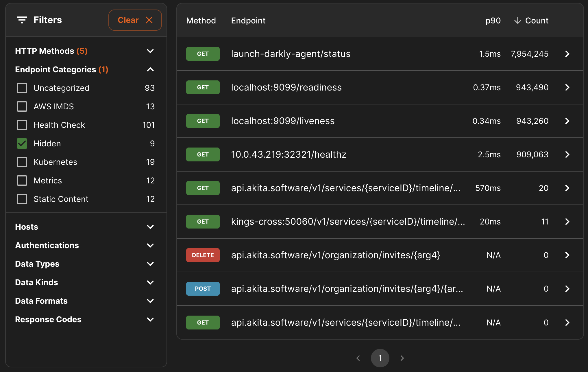Click the Filters funnel icon
Viewport: 588px width, 372px height.
22,20
